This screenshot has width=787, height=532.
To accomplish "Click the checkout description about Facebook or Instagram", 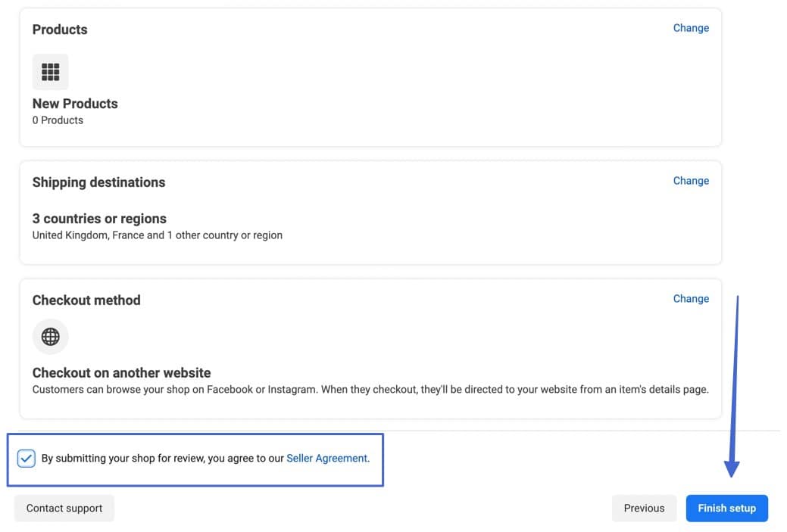I will point(370,390).
